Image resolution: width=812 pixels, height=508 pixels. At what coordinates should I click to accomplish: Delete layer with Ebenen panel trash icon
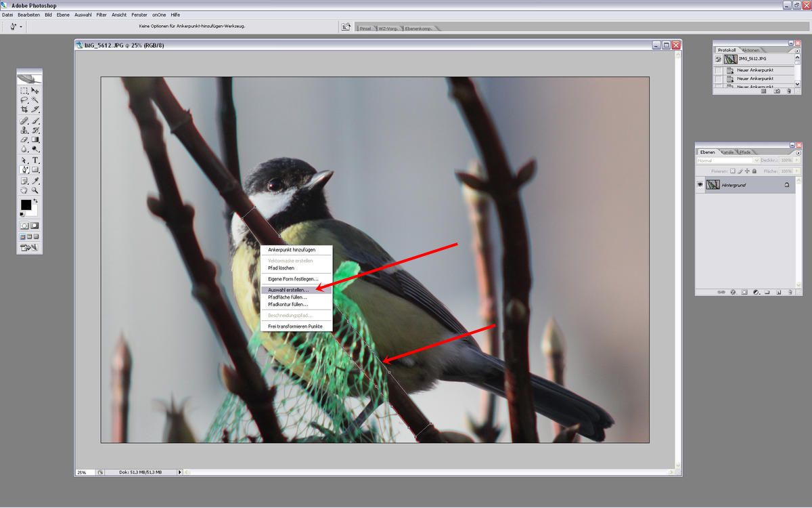click(x=790, y=292)
